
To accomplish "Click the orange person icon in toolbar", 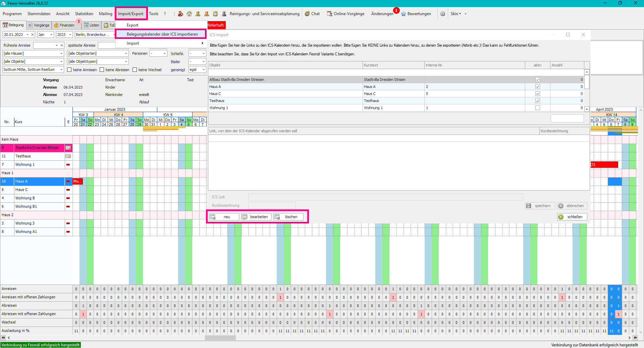I will coord(207,14).
